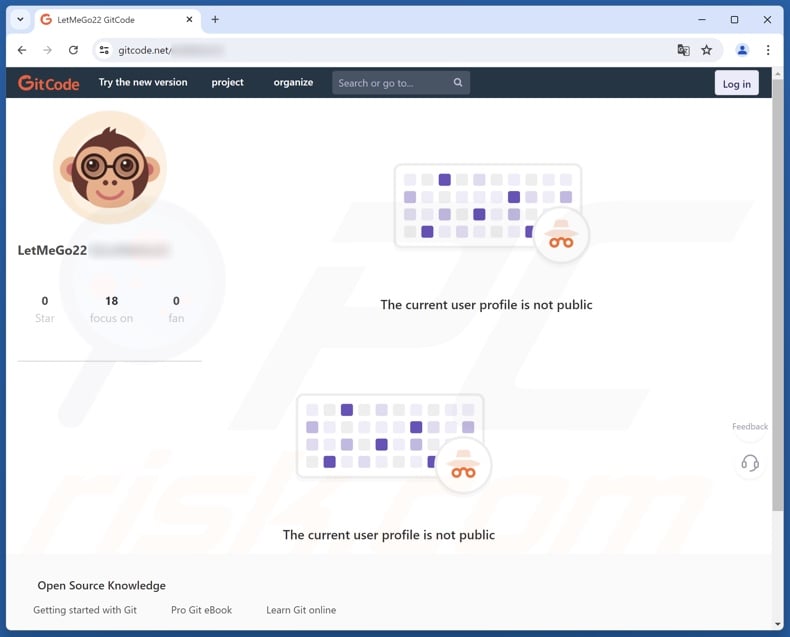The height and width of the screenshot is (637, 790).
Task: Reload the page with refresh icon
Action: click(74, 50)
